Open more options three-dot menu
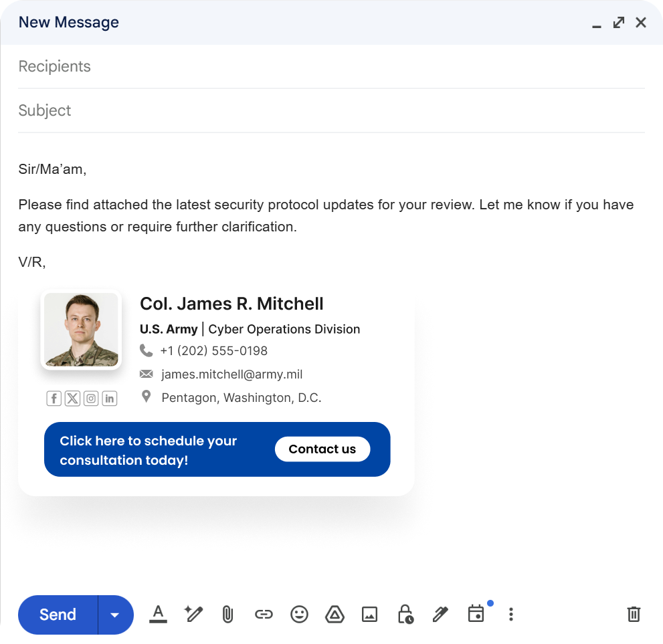The height and width of the screenshot is (644, 663). click(x=511, y=614)
